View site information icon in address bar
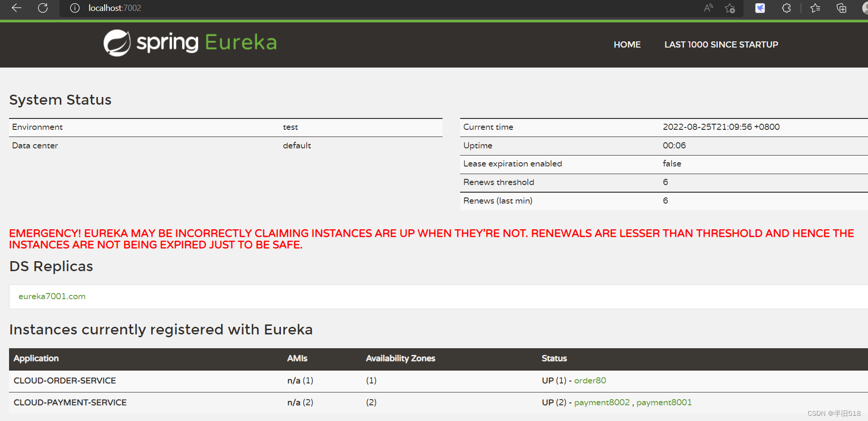 pyautogui.click(x=75, y=8)
